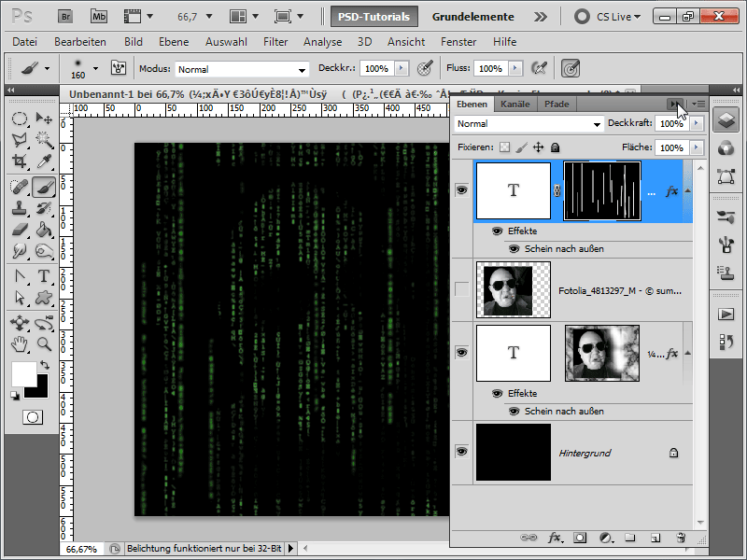Select the Eraser tool
The image size is (747, 560).
(19, 230)
